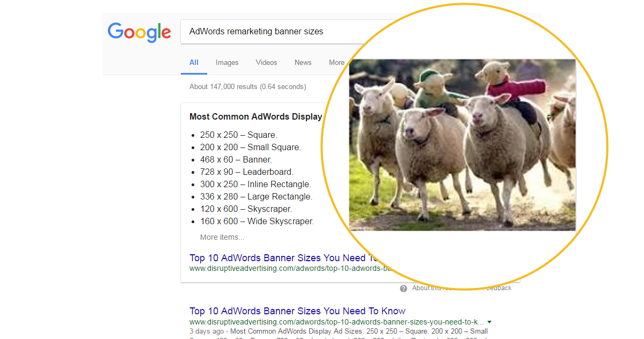Click the More items... link
Viewport: 644px width, 339px height.
point(222,237)
